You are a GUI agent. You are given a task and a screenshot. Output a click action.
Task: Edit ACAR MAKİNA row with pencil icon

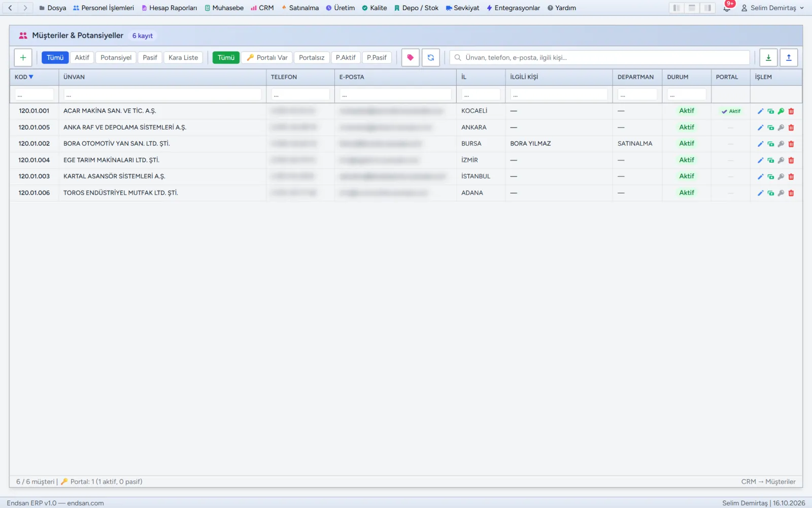[x=760, y=111]
